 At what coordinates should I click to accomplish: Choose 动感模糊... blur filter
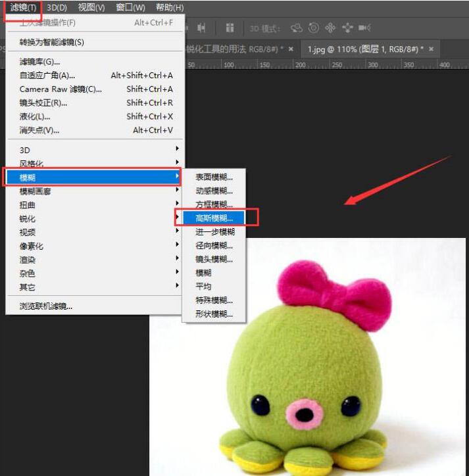coord(214,191)
